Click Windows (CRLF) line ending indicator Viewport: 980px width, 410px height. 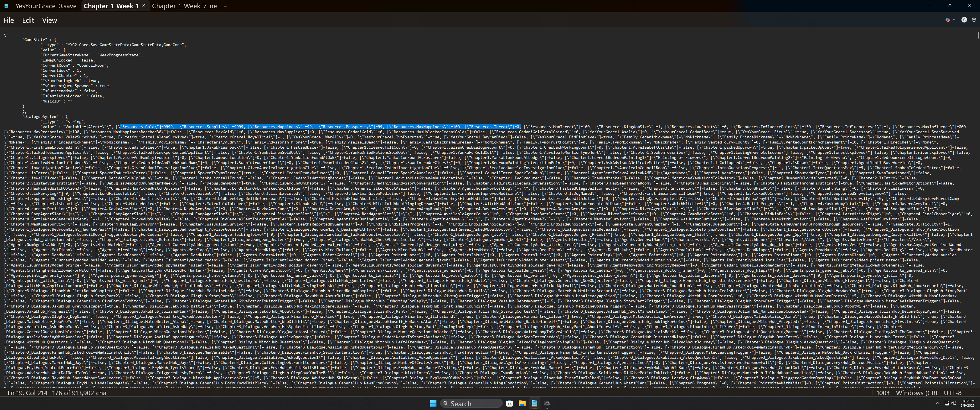916,393
